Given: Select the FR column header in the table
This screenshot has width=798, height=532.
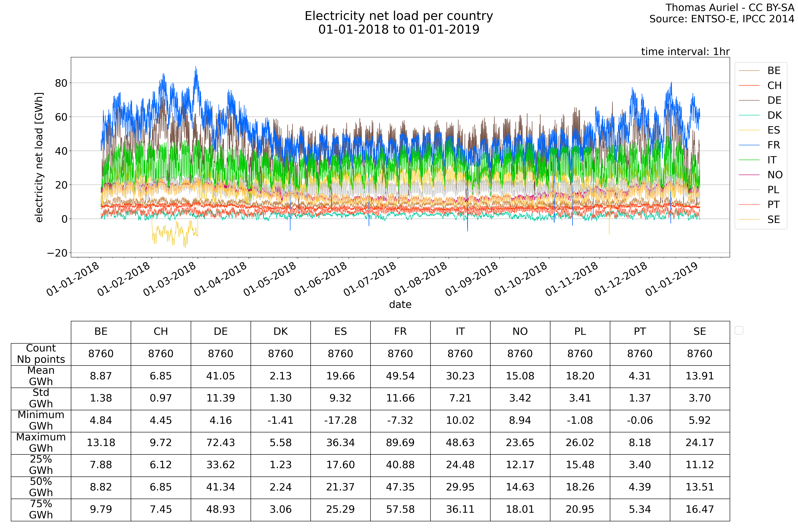Looking at the screenshot, I should coord(400,332).
